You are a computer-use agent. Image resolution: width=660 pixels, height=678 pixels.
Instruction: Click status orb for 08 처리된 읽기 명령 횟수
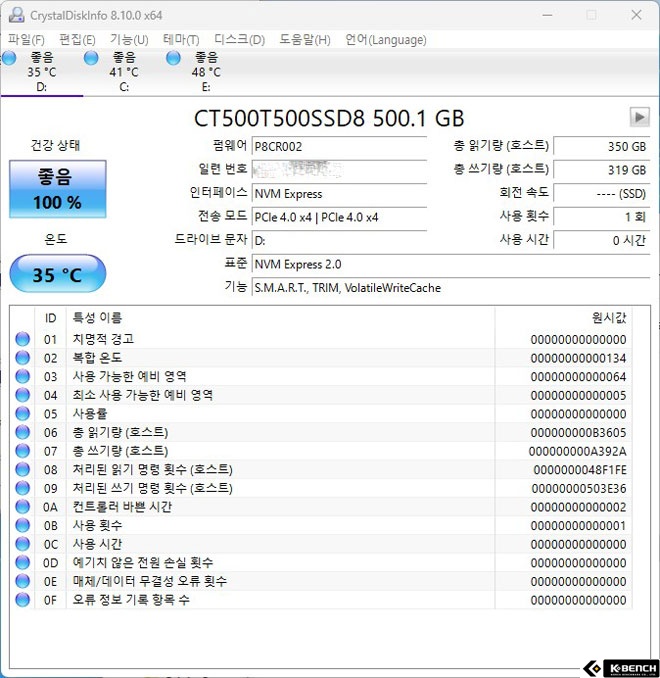pyautogui.click(x=22, y=469)
